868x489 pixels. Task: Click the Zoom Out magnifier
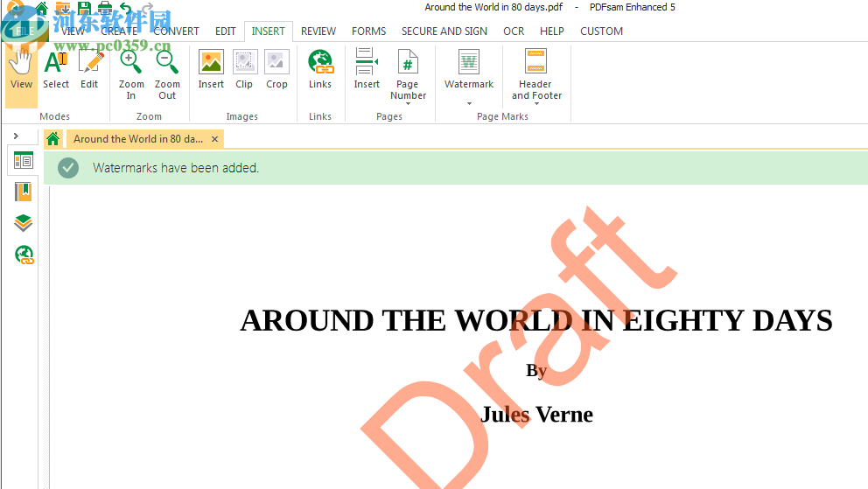[x=167, y=74]
